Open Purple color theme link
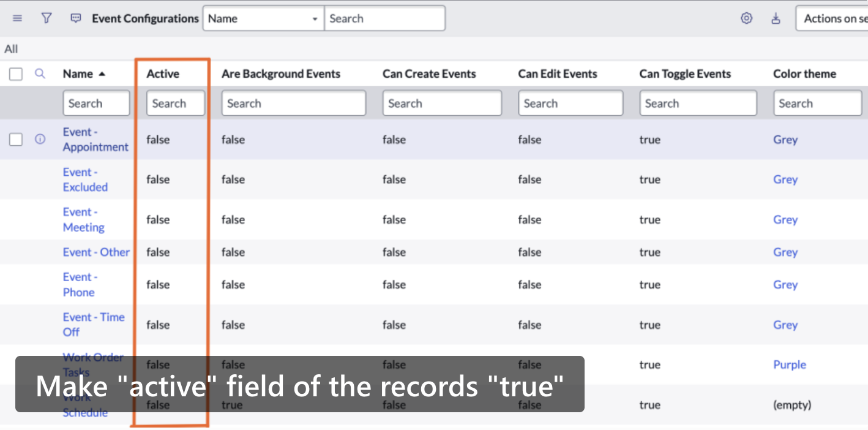 click(x=790, y=364)
